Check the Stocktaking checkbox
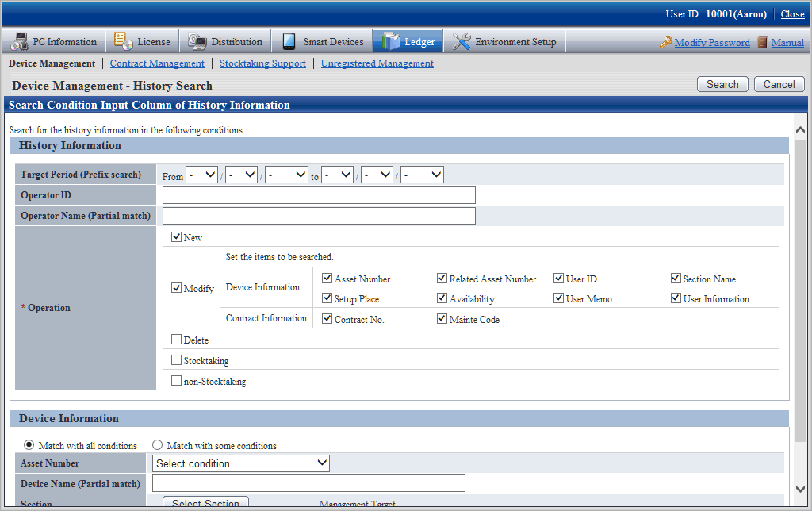812x511 pixels. (176, 360)
